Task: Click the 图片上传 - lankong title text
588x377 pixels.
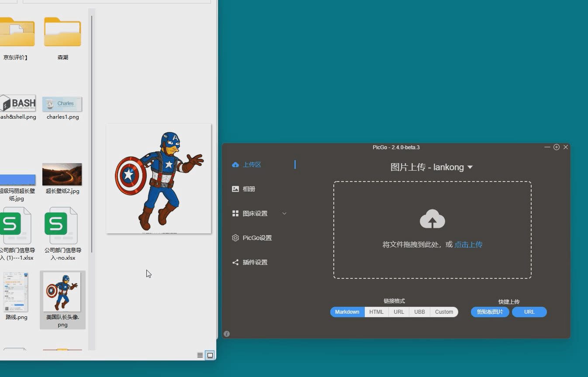Action: (x=427, y=167)
